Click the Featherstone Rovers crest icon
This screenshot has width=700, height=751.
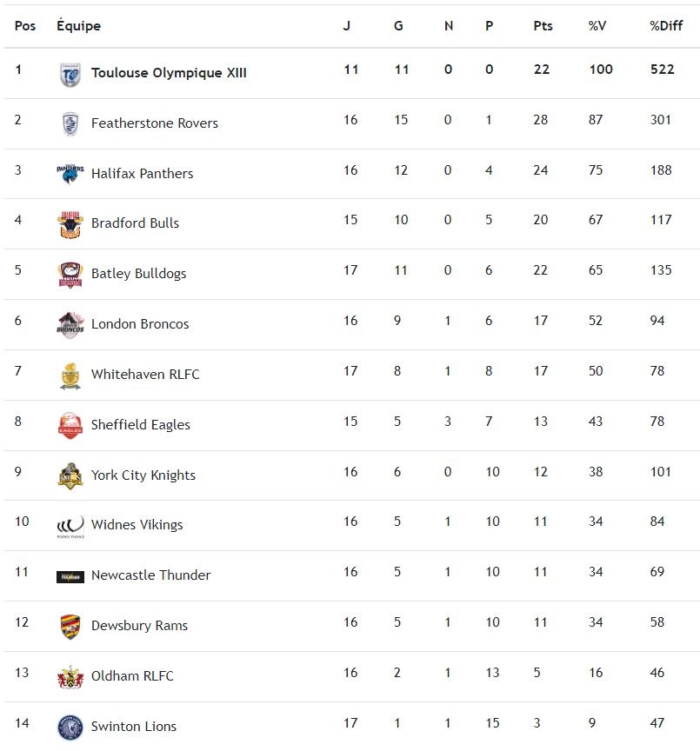[70, 124]
